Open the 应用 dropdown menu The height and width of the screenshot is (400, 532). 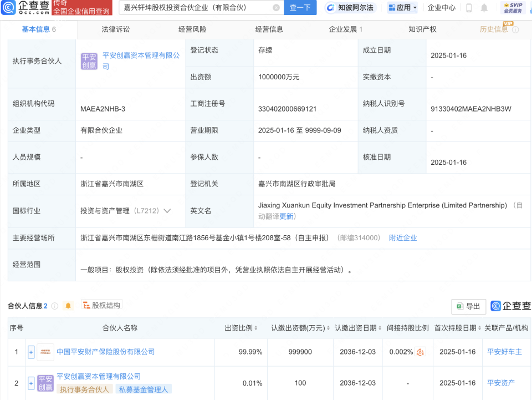pos(402,8)
